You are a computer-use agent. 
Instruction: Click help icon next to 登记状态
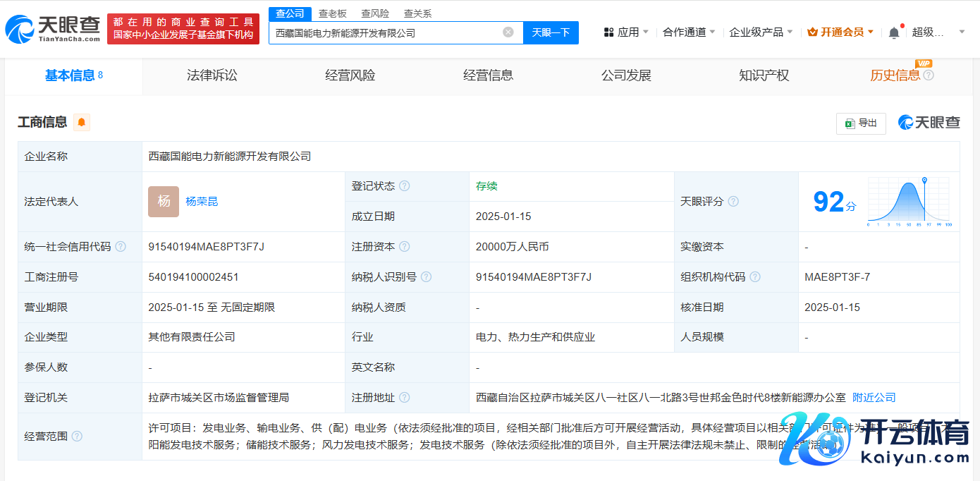point(404,186)
